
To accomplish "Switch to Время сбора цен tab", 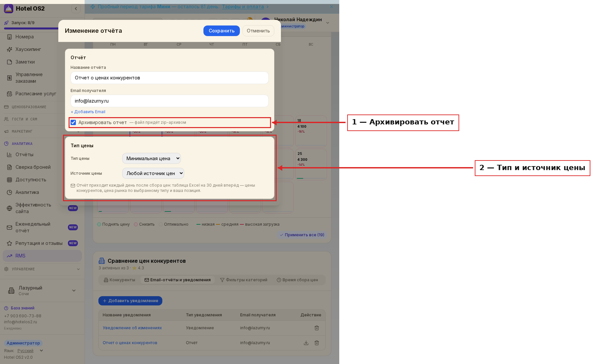I will pyautogui.click(x=297, y=280).
